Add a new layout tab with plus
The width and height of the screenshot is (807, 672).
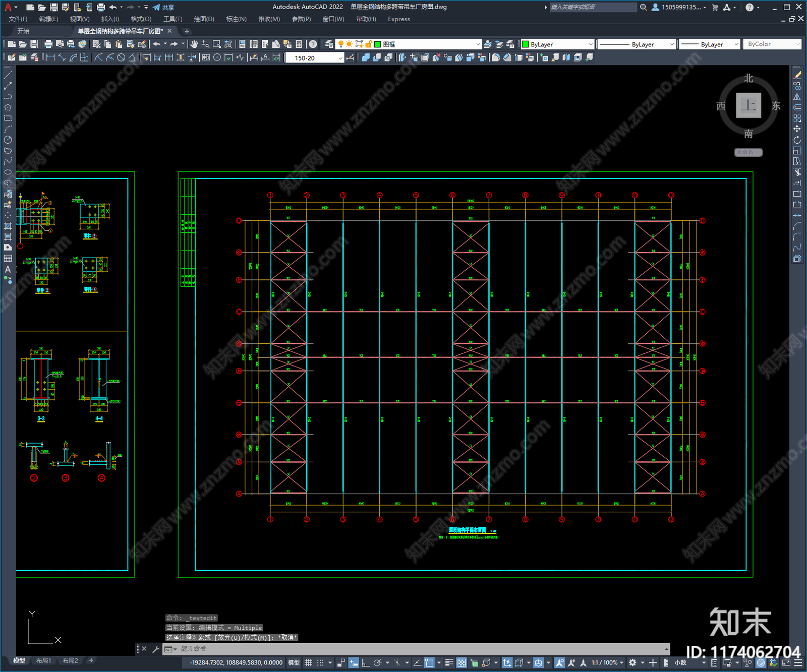pyautogui.click(x=91, y=660)
